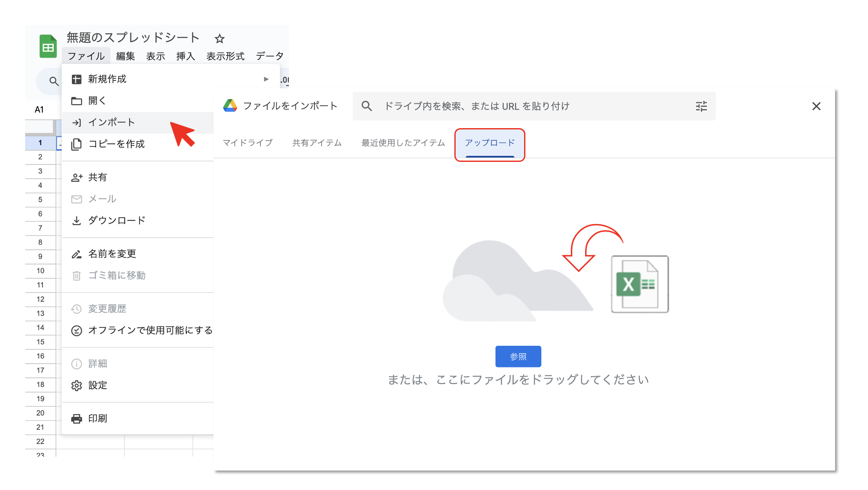Open search filter options icon
868x490 pixels.
[701, 106]
